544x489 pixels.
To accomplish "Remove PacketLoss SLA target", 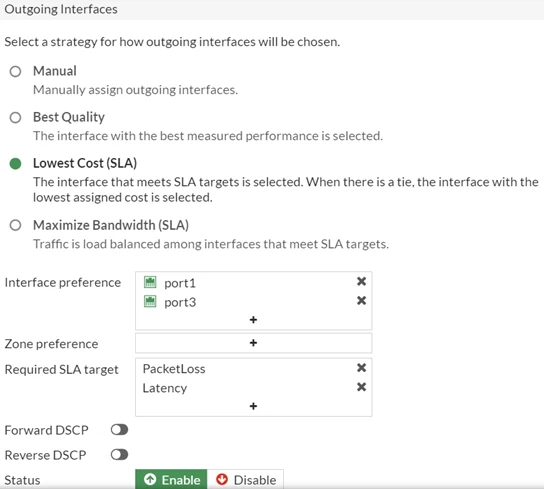I will 361,368.
